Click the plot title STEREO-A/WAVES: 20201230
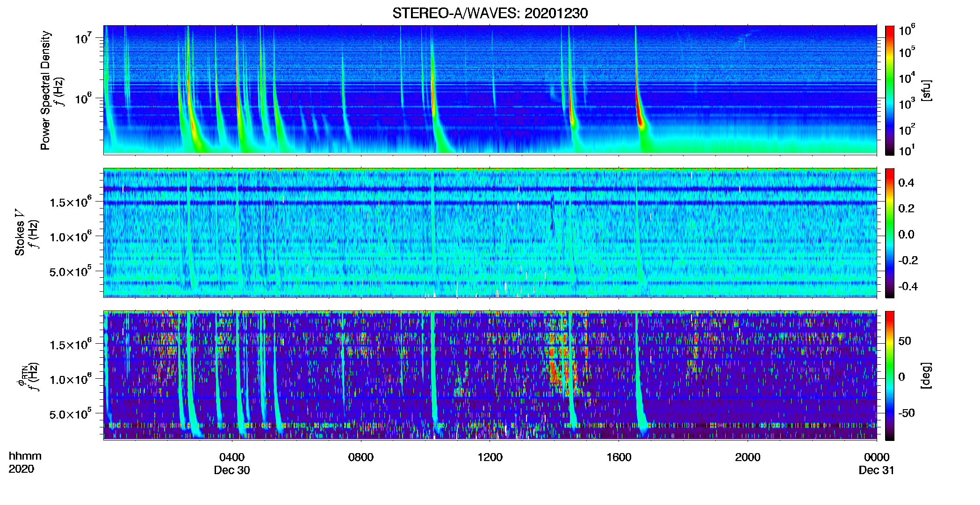Image resolution: width=980 pixels, height=505 pixels. [x=490, y=13]
